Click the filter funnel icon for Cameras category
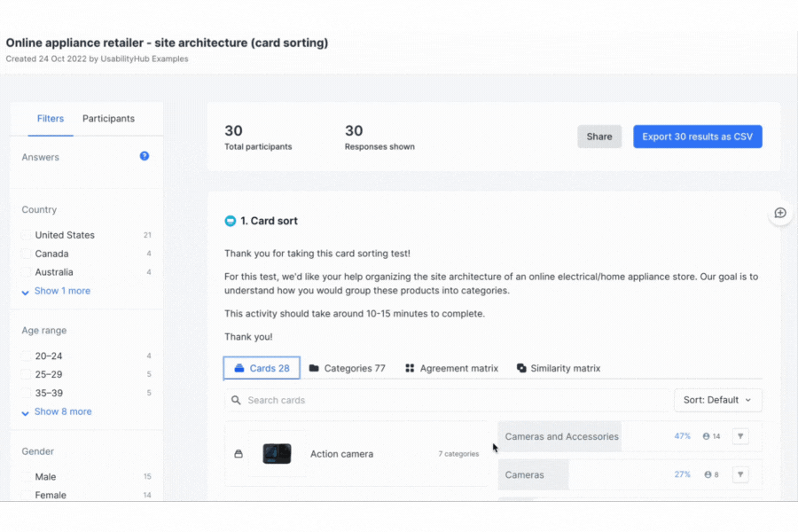 click(740, 474)
